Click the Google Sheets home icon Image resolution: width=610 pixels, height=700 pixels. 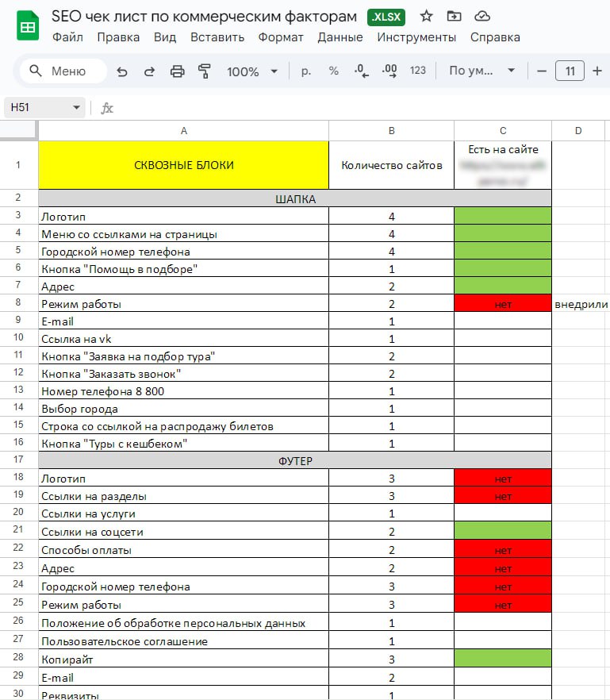pos(28,27)
